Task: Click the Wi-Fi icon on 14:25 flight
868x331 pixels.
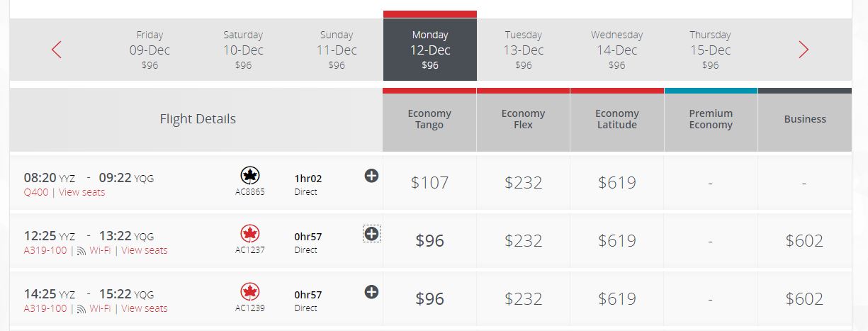Action: pos(81,309)
